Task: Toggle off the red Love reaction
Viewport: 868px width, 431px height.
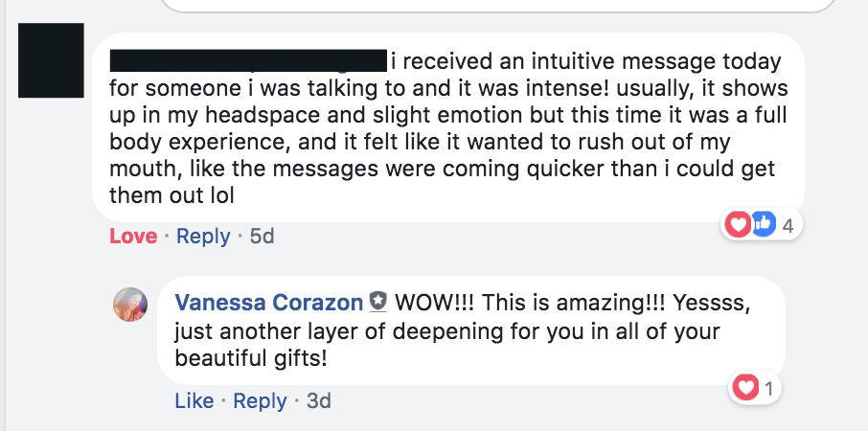Action: (133, 237)
